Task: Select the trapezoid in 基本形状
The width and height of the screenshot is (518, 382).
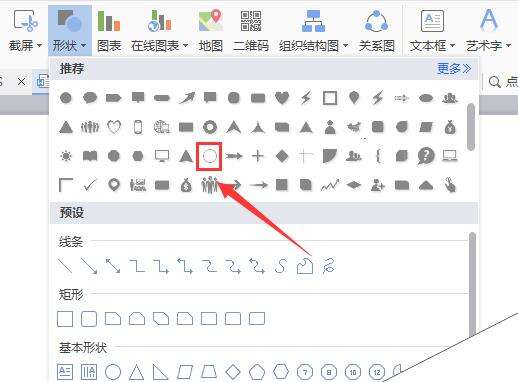Action: tap(209, 372)
